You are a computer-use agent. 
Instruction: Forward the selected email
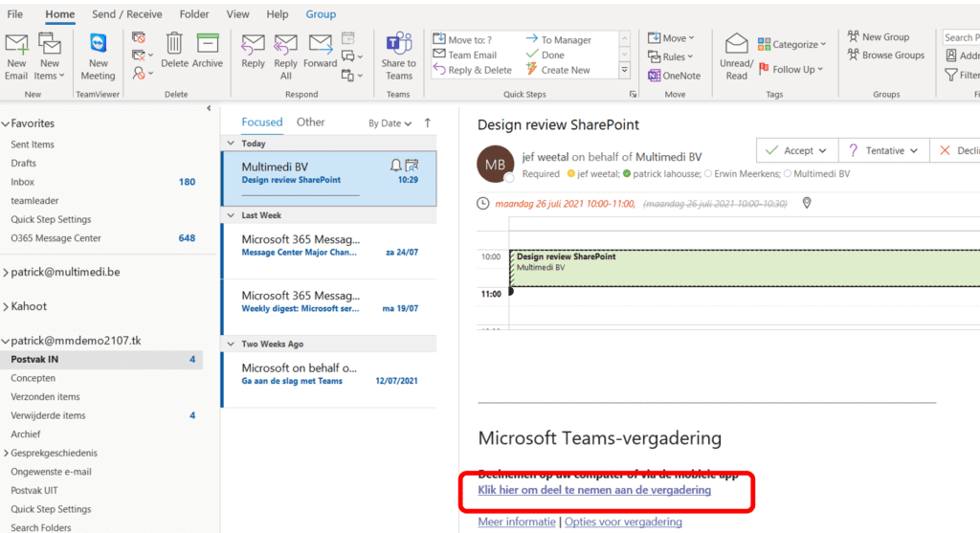tap(320, 52)
